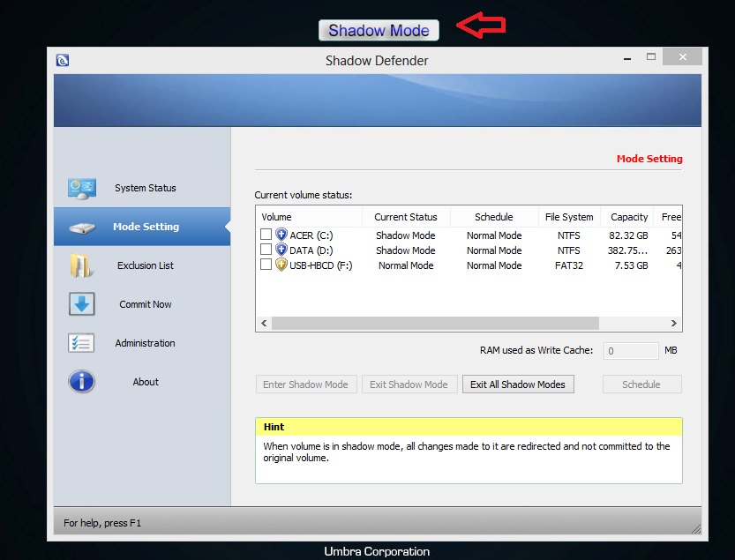
Task: Click the Hint header bar
Action: click(x=469, y=427)
